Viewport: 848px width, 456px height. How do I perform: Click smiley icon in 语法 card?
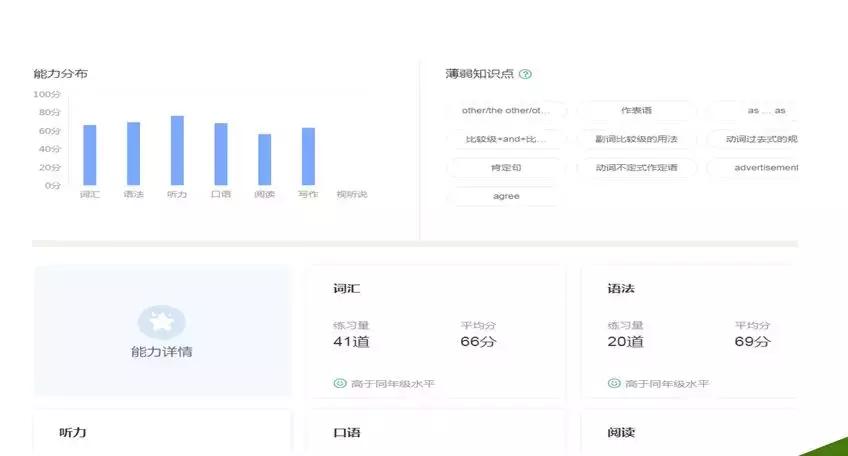[x=614, y=383]
